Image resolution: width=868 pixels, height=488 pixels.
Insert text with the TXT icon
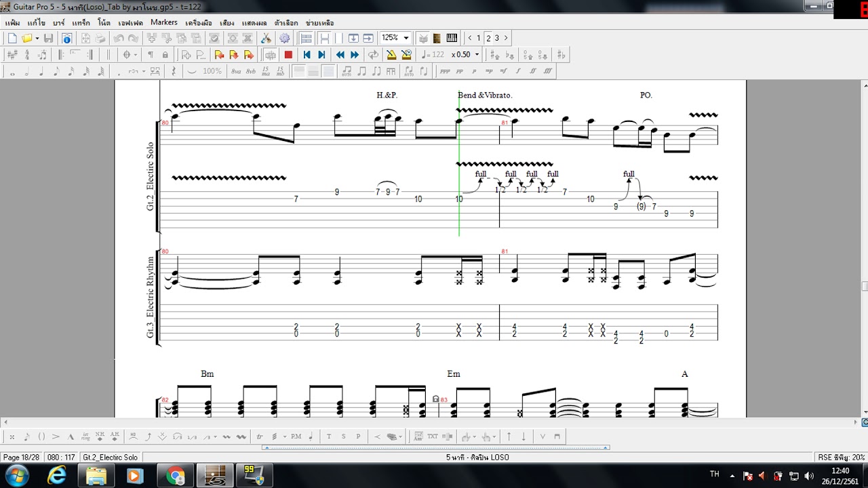pos(433,436)
